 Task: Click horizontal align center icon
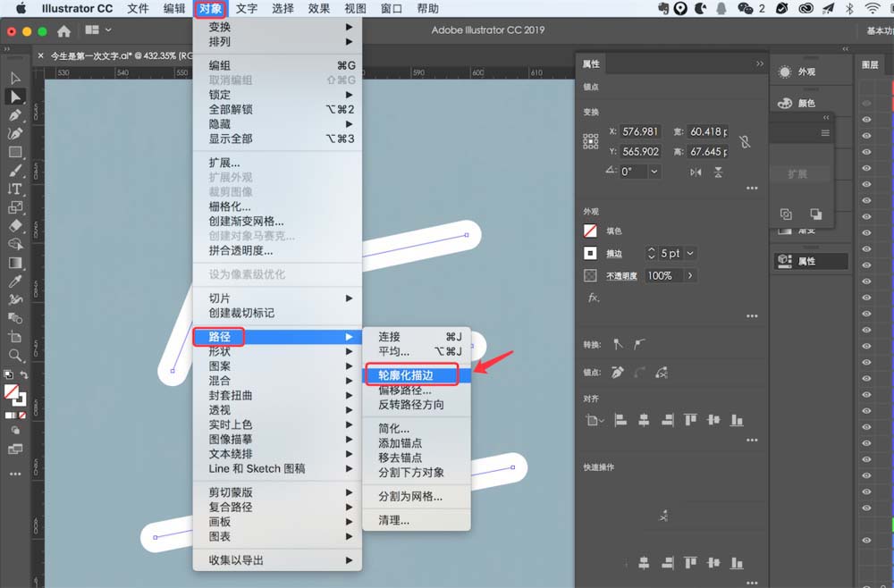click(x=645, y=421)
